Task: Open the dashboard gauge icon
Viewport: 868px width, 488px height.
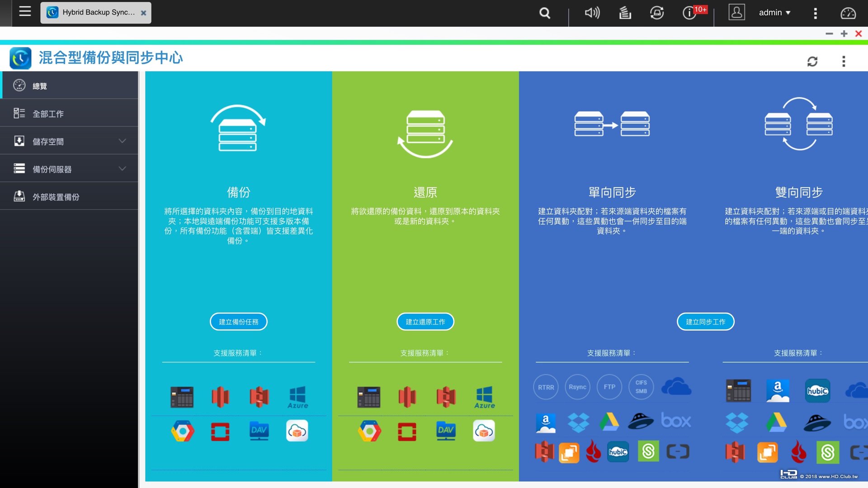Action: pyautogui.click(x=848, y=13)
